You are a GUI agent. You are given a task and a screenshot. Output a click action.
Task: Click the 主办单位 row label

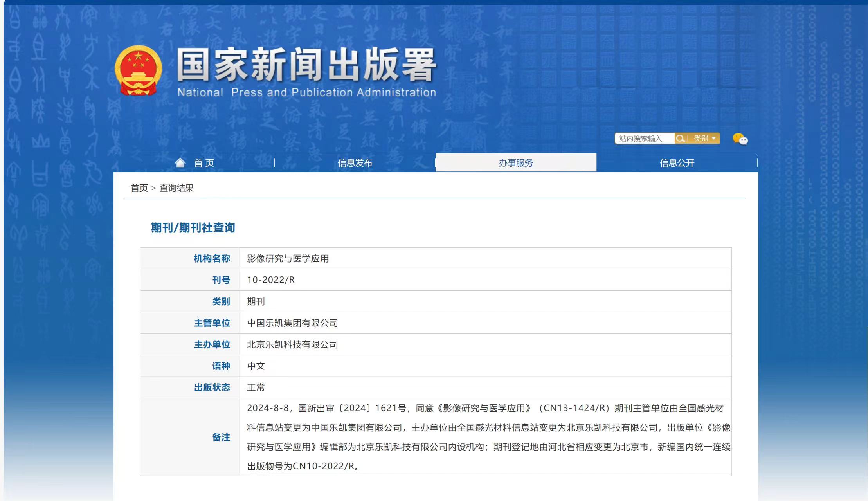(x=212, y=344)
